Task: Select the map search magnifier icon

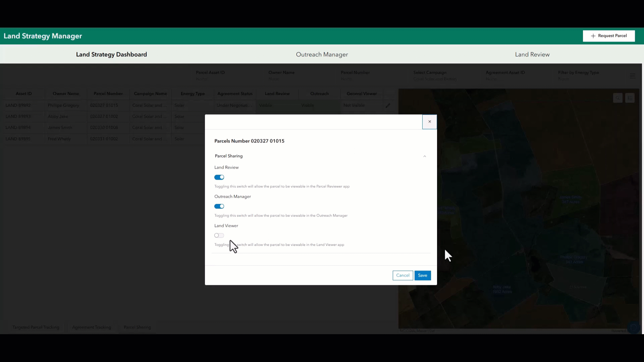Action: pos(618,98)
